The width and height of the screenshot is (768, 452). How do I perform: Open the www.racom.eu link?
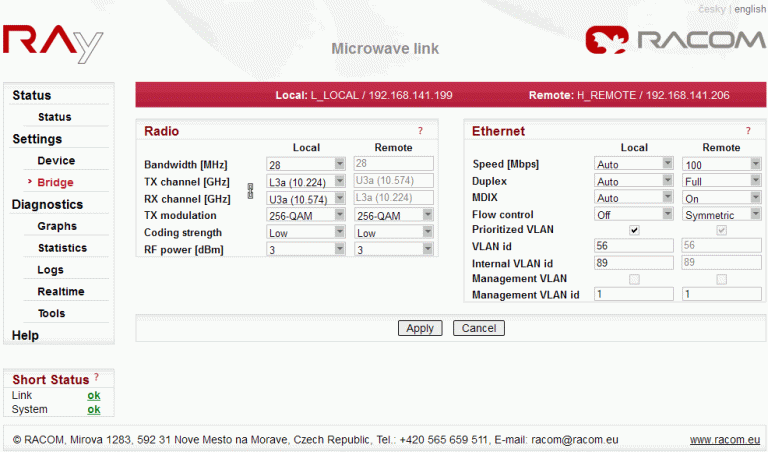pyautogui.click(x=725, y=440)
